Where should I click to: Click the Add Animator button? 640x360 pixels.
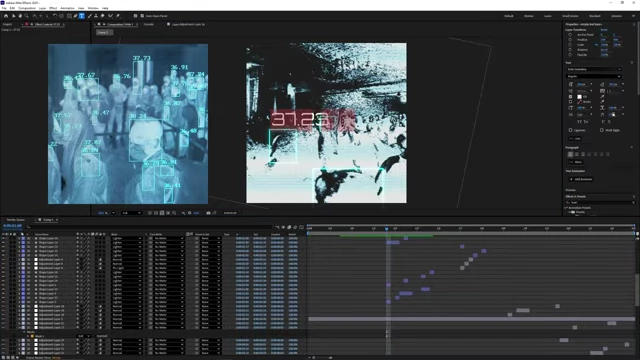click(581, 179)
